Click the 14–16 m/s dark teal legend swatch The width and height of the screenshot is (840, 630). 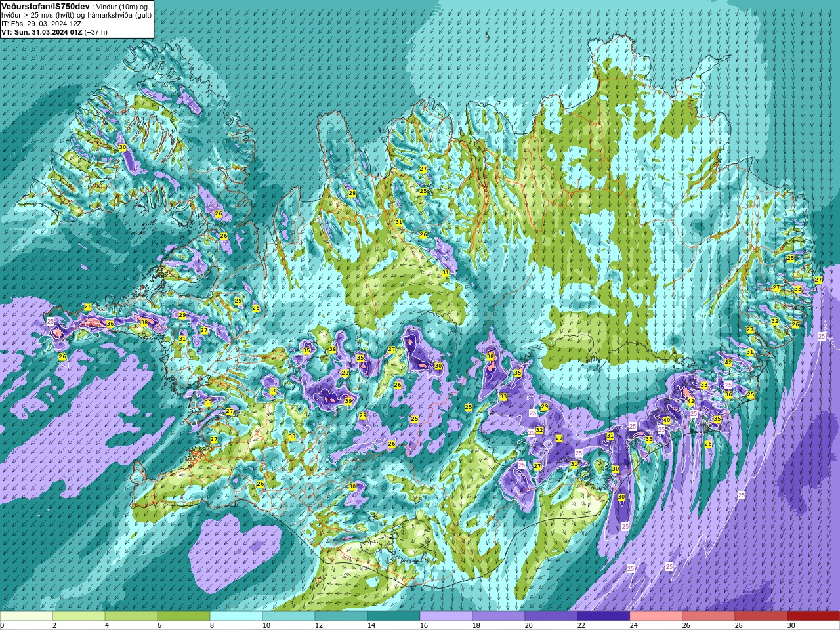394,616
